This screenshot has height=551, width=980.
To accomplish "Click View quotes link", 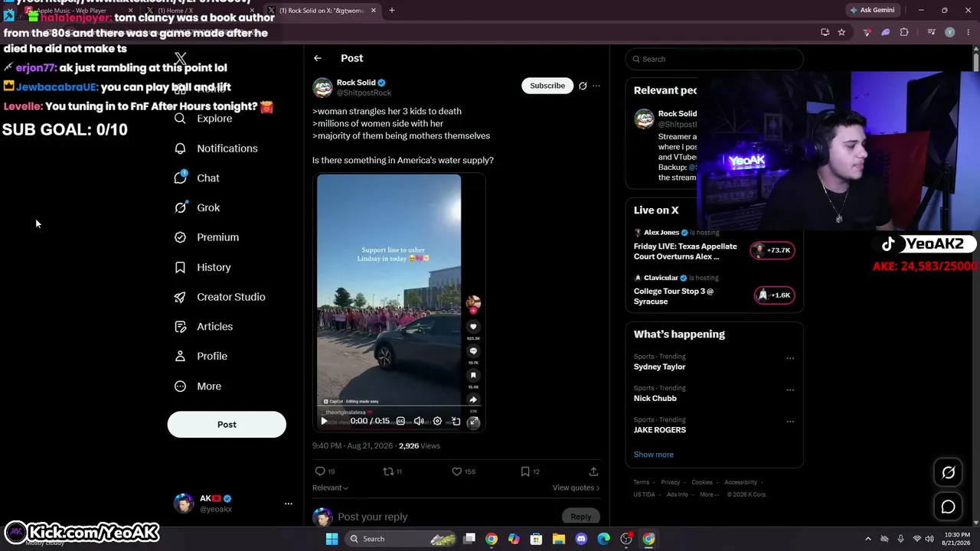I will point(576,487).
